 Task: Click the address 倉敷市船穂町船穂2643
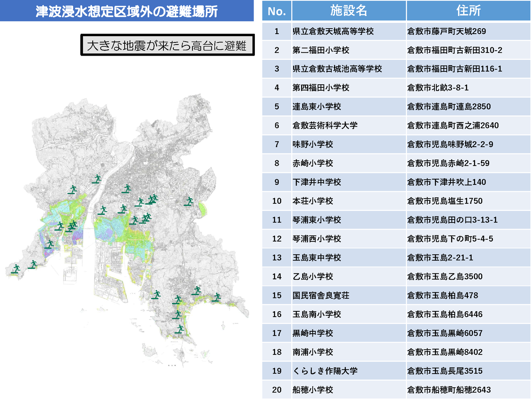coord(449,390)
